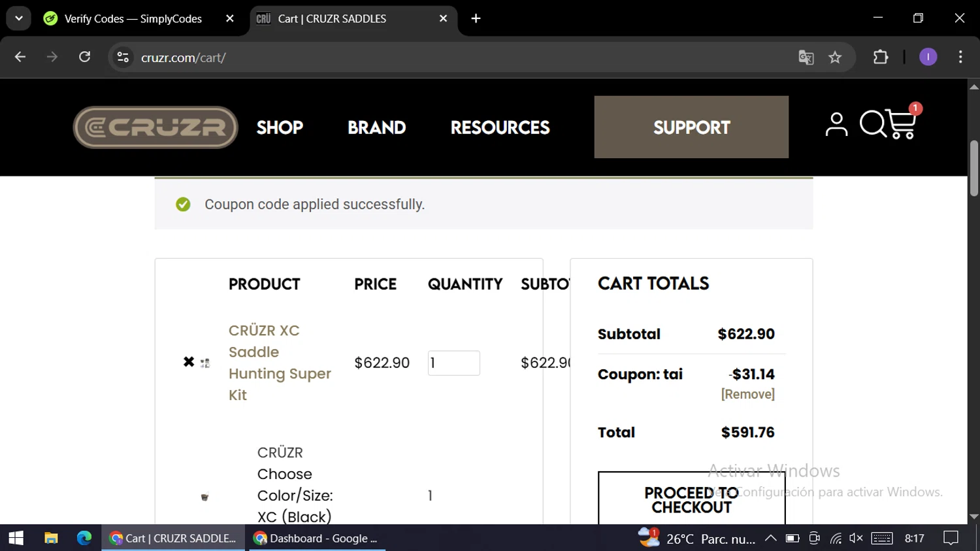Open the RESOURCES menu
The image size is (980, 551).
(x=500, y=127)
